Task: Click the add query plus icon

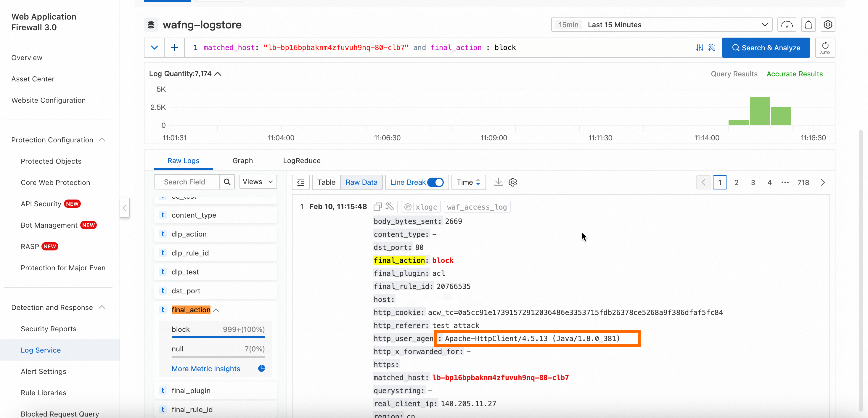Action: coord(174,48)
